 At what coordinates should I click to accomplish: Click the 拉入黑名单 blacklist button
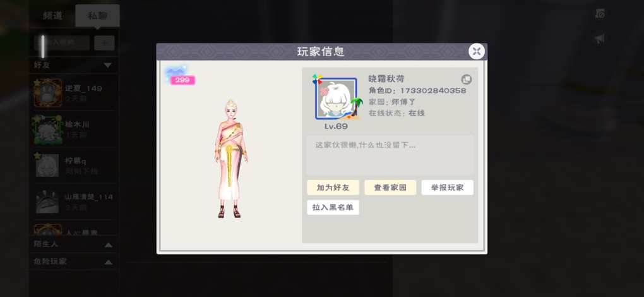pyautogui.click(x=333, y=207)
